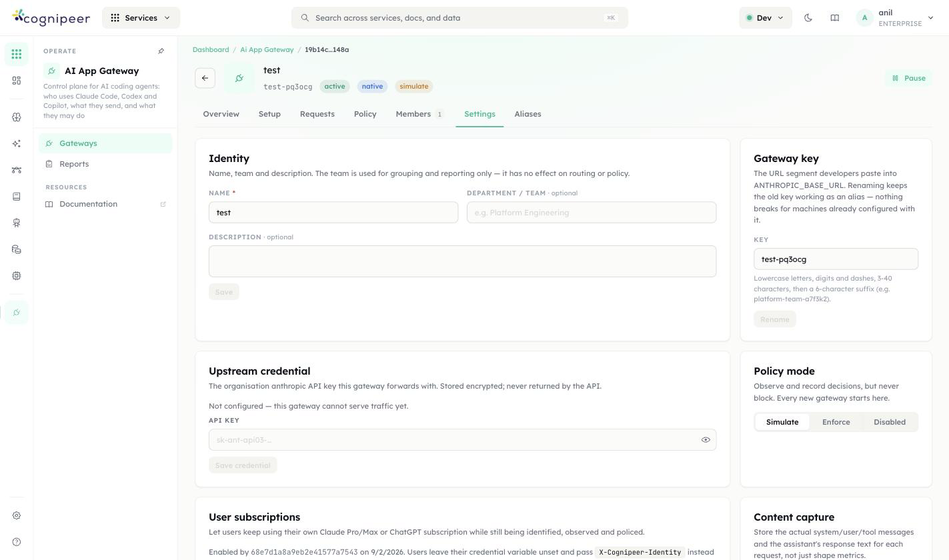Open the Services dropdown
The height and width of the screenshot is (560, 949).
click(141, 18)
